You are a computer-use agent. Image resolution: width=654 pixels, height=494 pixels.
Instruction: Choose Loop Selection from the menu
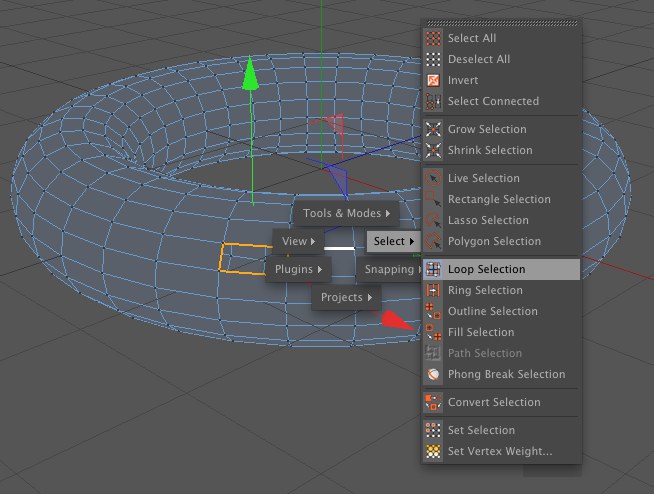486,269
